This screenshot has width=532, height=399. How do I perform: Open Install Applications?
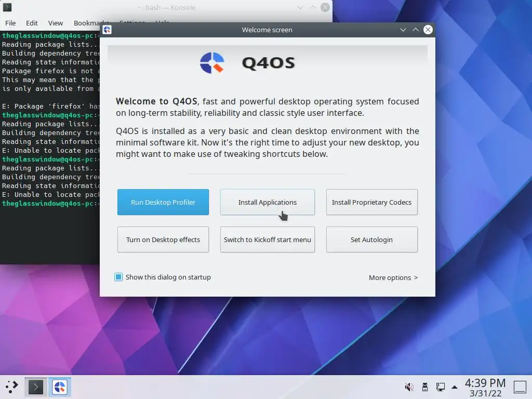268,202
